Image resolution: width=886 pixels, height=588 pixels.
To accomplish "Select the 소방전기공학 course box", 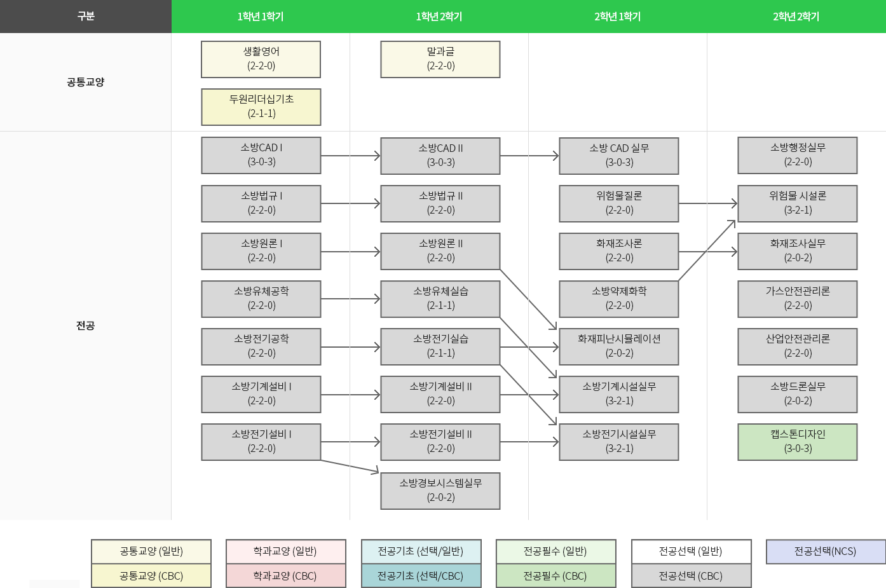I will click(261, 346).
